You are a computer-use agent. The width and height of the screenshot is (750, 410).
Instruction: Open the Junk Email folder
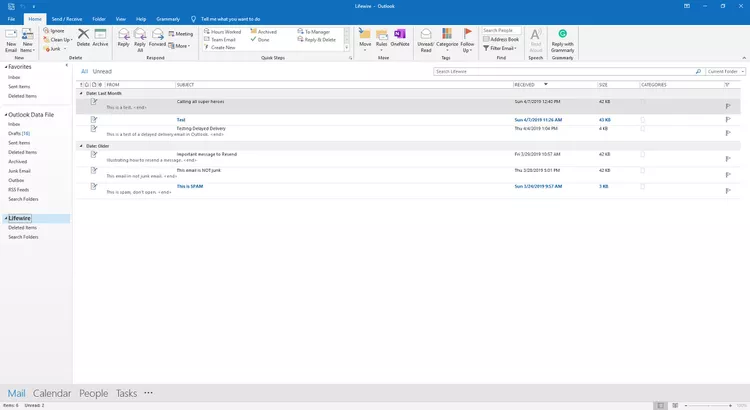19,171
